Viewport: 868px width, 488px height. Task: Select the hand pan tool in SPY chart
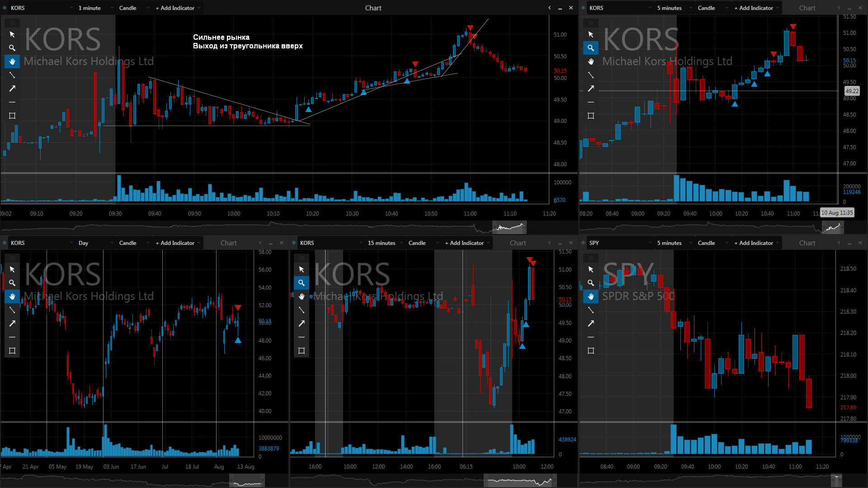pyautogui.click(x=591, y=296)
